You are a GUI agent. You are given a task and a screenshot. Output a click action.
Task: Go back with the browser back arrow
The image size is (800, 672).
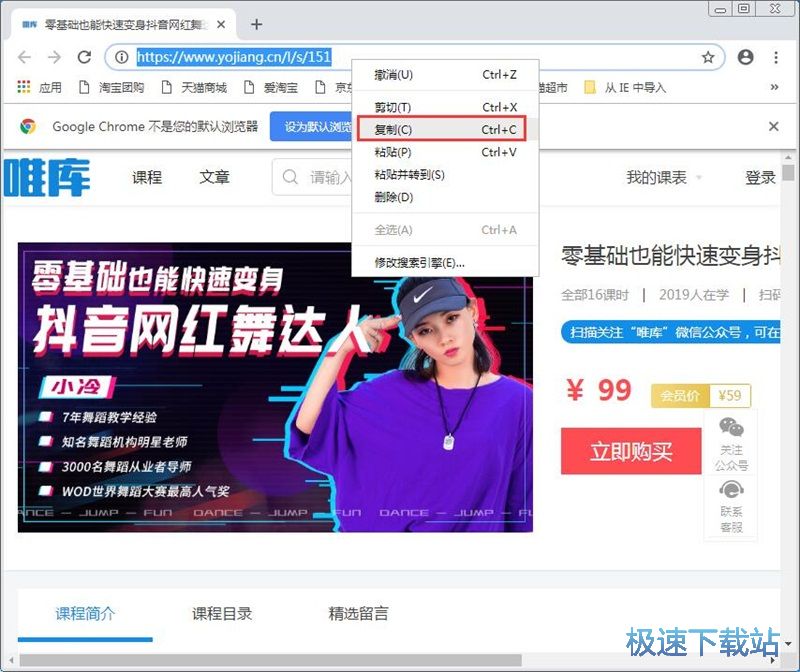tap(24, 57)
